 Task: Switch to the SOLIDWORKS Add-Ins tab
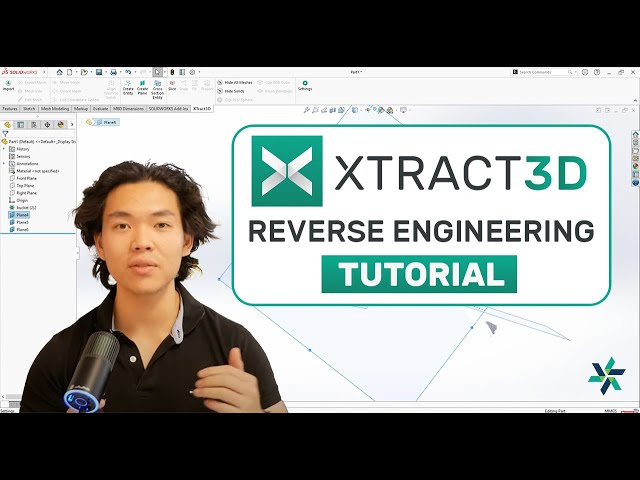(168, 109)
